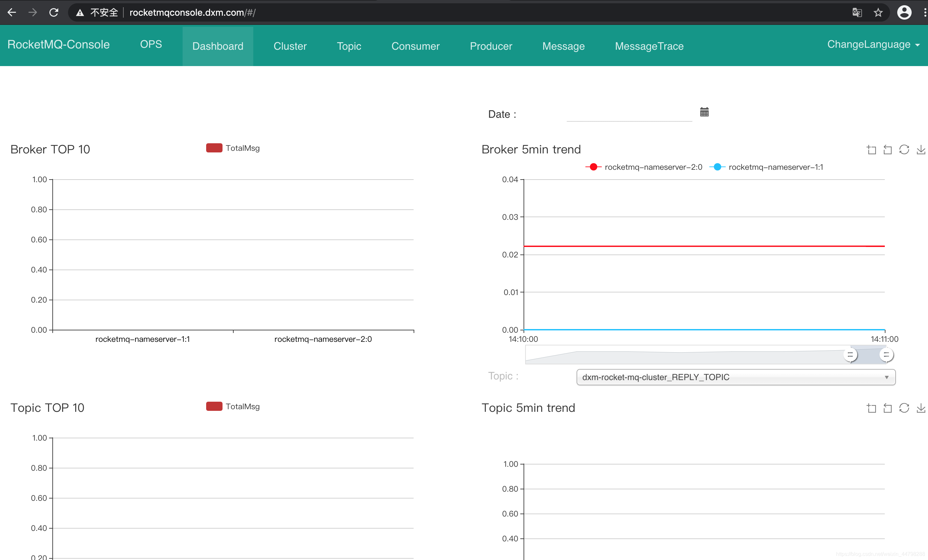Click zoom area icon on Broker 5min trend
Screen dimensions: 928x560
(871, 150)
